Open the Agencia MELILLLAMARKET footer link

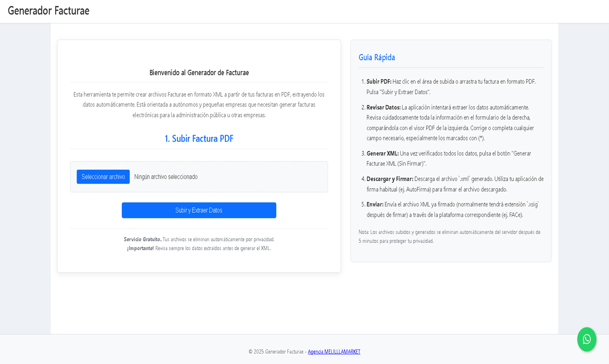click(x=334, y=352)
